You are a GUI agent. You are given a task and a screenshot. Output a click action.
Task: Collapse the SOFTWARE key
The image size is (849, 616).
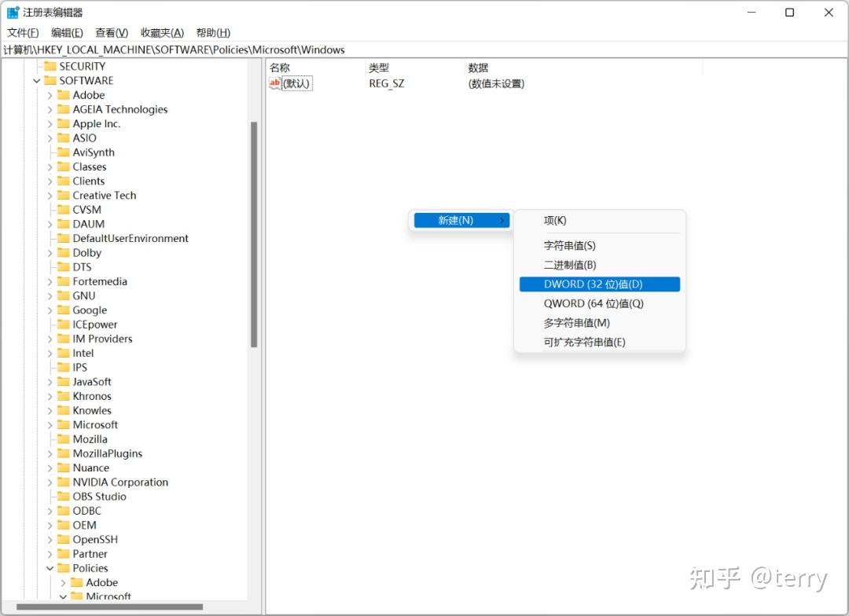tap(39, 80)
